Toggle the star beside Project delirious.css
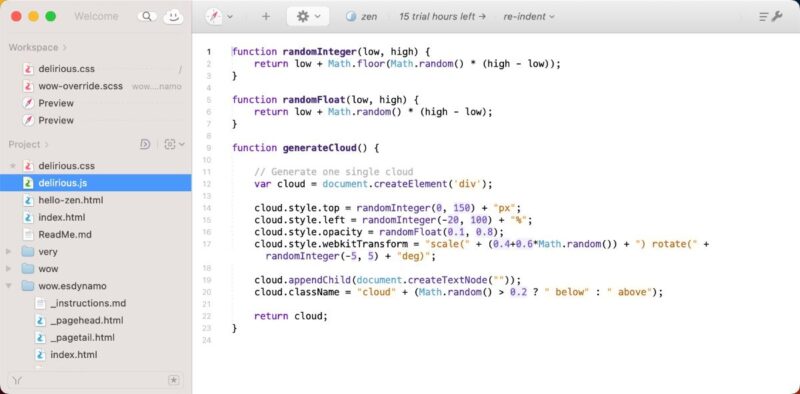The image size is (800, 394). click(13, 166)
